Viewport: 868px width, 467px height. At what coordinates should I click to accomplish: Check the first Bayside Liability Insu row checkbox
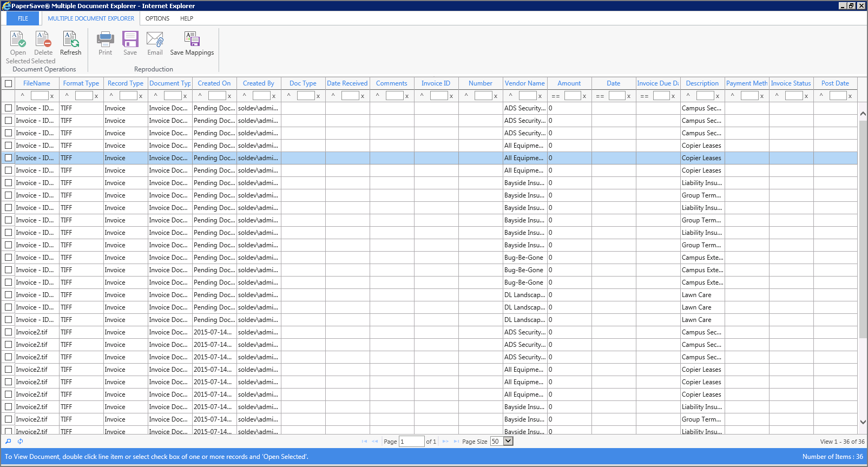pos(8,183)
